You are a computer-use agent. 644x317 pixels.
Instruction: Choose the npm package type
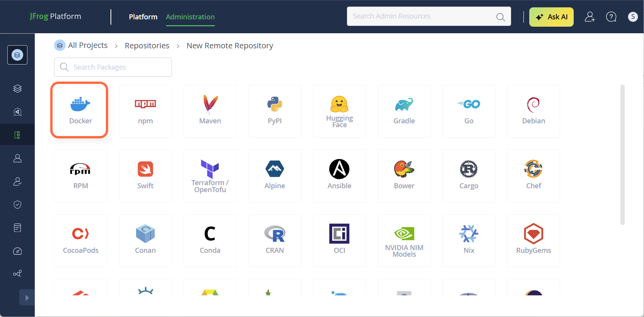click(x=145, y=111)
